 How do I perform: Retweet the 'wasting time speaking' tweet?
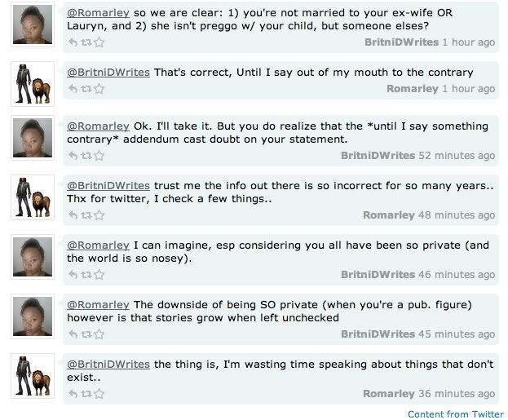point(86,394)
